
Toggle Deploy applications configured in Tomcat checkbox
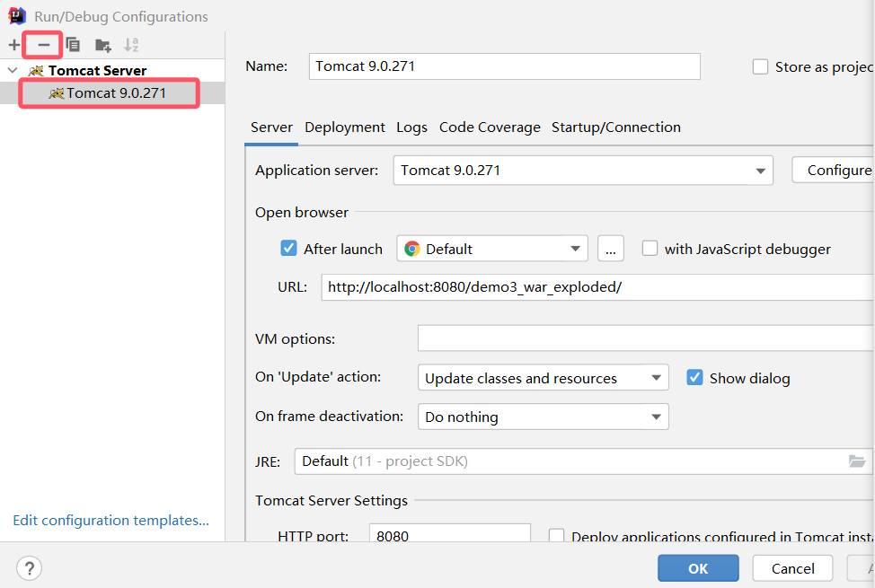pos(556,536)
